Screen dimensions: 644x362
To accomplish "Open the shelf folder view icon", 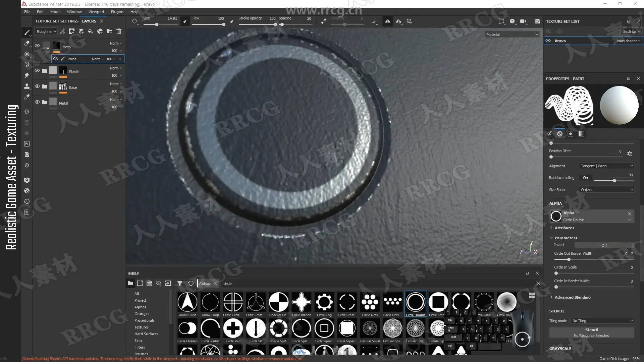I will click(130, 283).
